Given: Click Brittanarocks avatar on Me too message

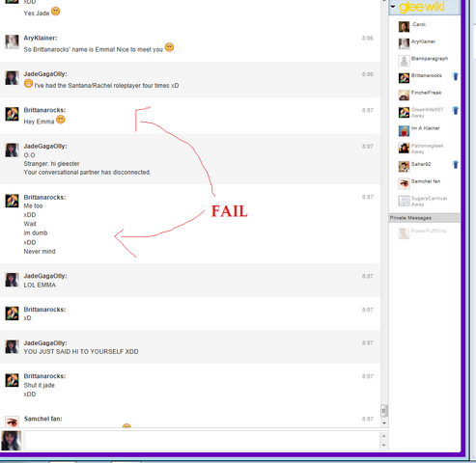Looking at the screenshot, I should 12,201.
